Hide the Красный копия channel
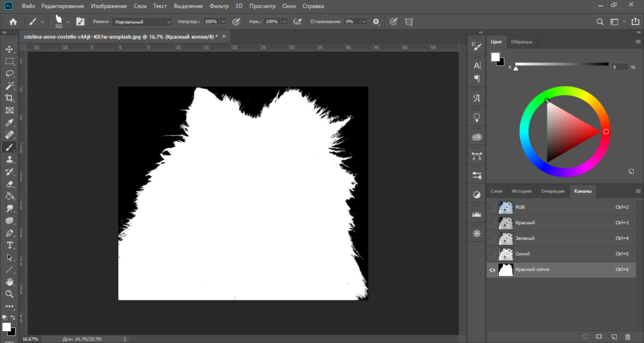644x343 pixels. point(492,269)
